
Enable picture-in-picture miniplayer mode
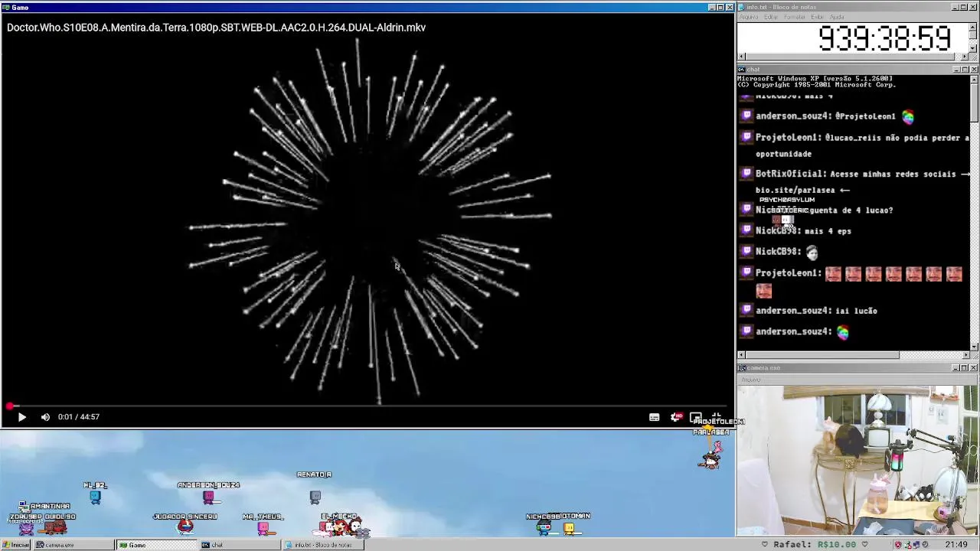[x=696, y=417]
